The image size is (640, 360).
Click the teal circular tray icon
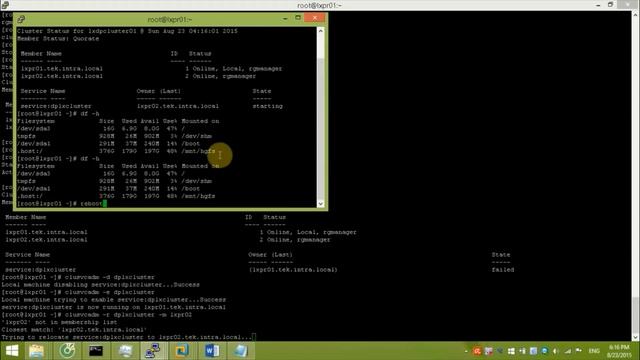coord(544,351)
